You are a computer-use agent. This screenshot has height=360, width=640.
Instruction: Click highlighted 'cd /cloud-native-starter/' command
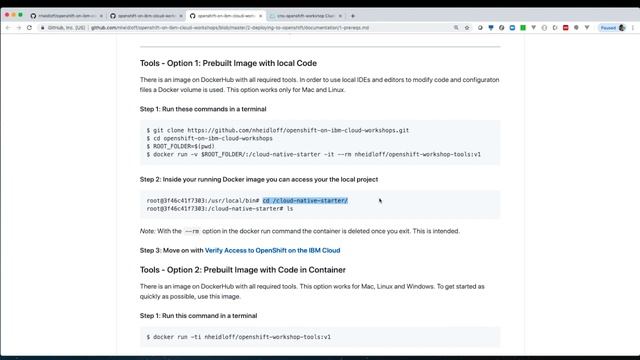coord(305,201)
